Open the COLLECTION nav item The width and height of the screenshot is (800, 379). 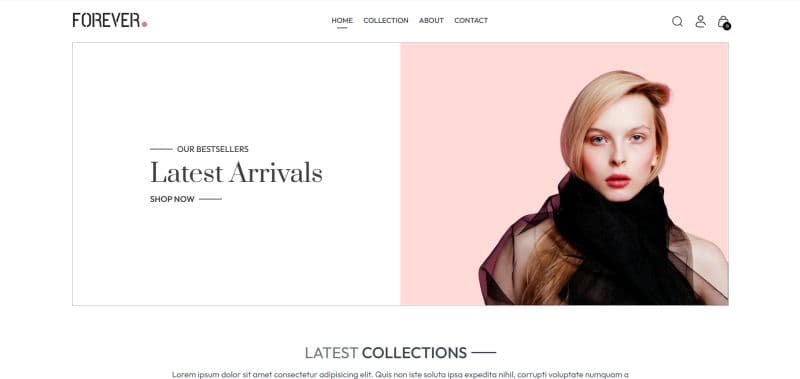pos(386,20)
